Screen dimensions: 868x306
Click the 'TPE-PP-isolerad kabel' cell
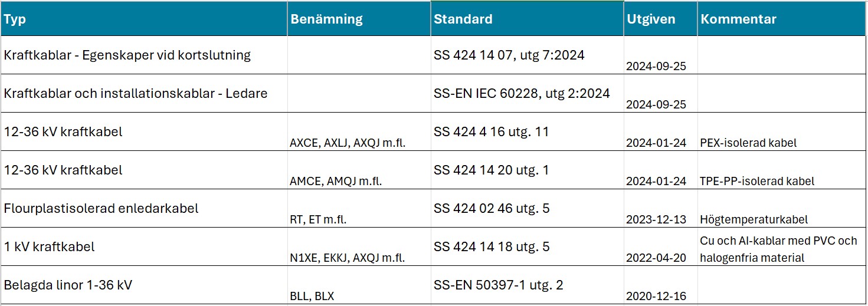click(782, 170)
